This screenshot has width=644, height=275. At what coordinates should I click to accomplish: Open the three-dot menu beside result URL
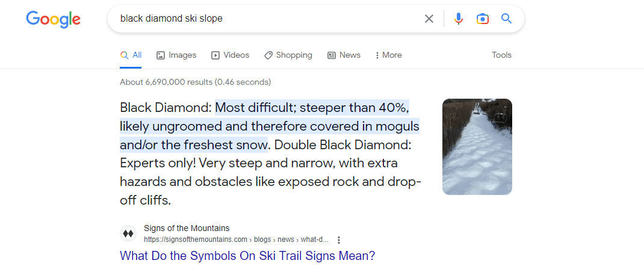click(x=339, y=239)
